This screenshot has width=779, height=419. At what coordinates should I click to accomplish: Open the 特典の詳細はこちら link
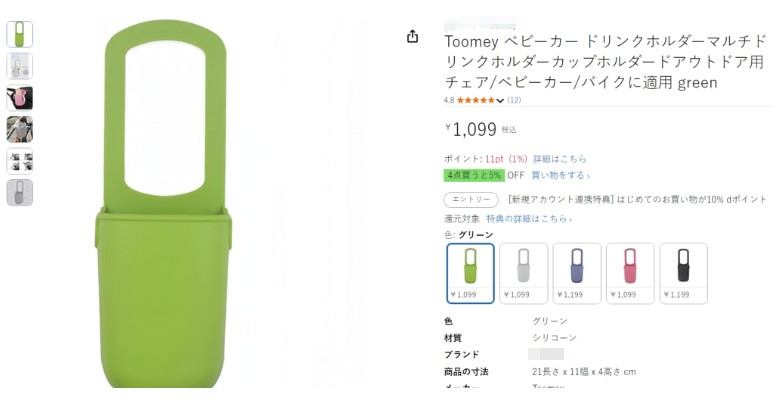pyautogui.click(x=529, y=219)
